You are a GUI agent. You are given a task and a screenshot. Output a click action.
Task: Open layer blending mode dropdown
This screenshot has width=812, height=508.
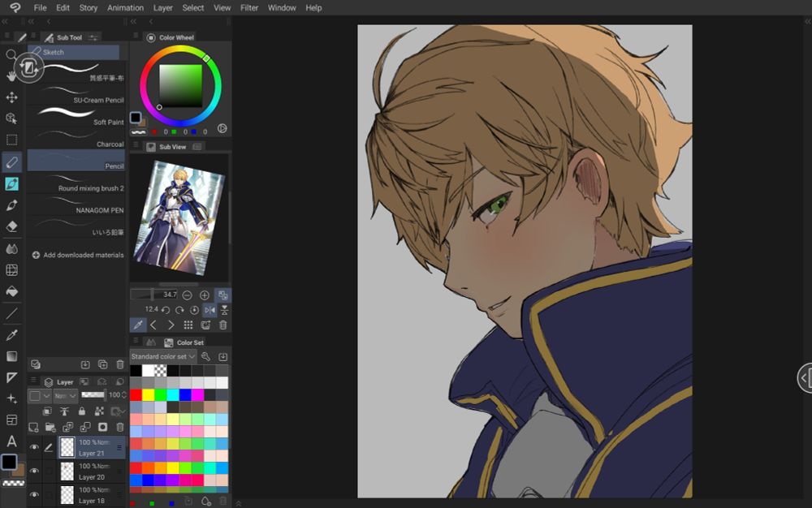click(65, 396)
